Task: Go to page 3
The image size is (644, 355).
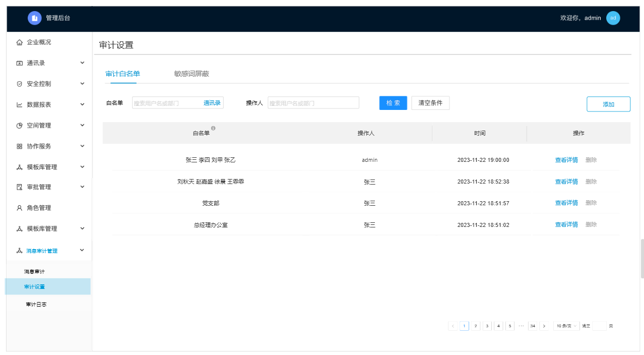Action: pyautogui.click(x=487, y=326)
